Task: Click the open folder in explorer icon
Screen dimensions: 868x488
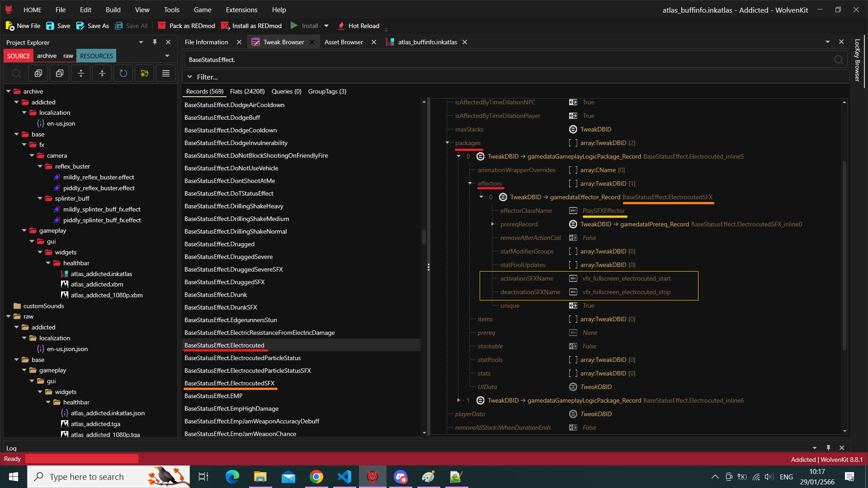Action: click(x=145, y=73)
